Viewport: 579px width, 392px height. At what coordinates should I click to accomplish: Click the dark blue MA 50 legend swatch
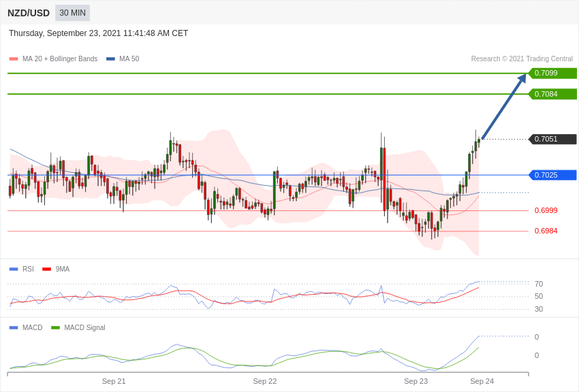(110, 59)
